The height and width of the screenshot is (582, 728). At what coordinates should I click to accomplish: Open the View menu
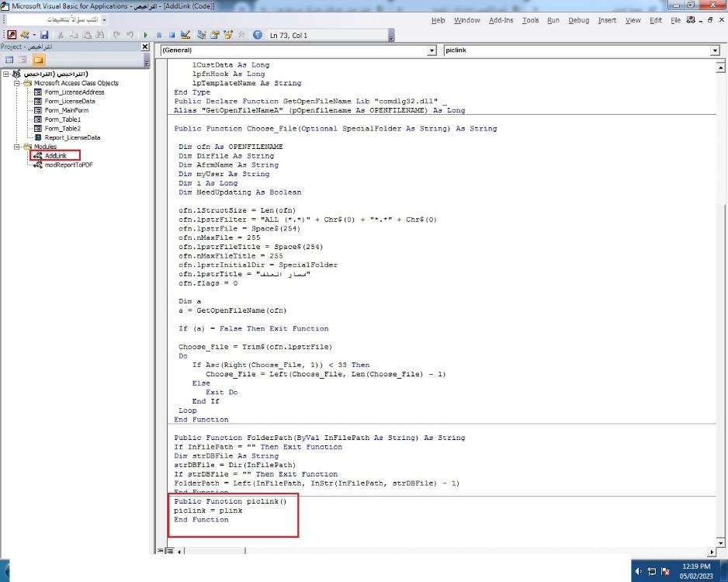633,20
